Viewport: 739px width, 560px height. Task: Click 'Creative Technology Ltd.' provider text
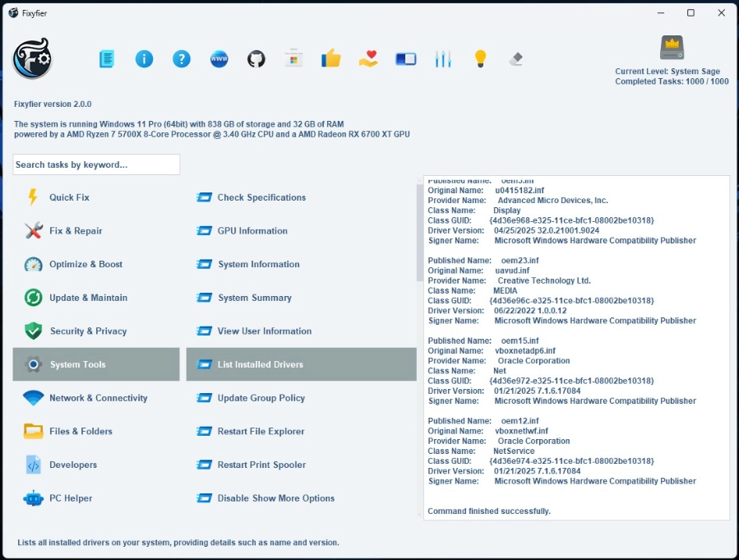(x=544, y=280)
